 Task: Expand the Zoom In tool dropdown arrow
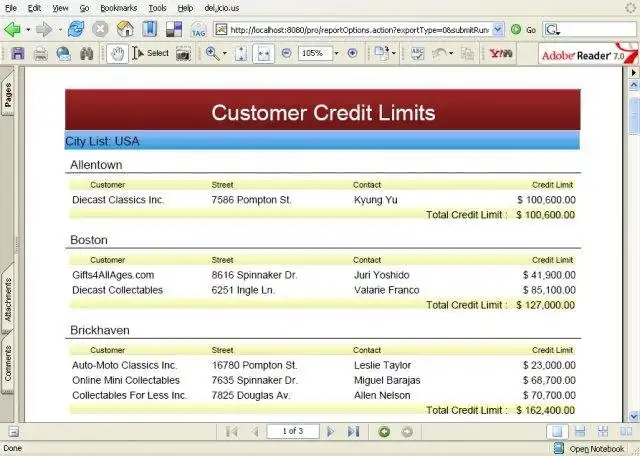pos(224,53)
